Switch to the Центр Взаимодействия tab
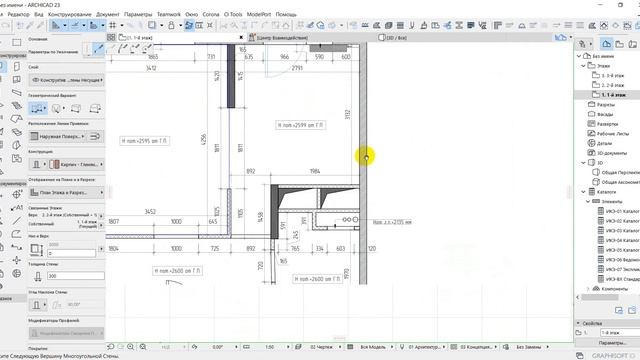The height and width of the screenshot is (360, 640). 278,37
